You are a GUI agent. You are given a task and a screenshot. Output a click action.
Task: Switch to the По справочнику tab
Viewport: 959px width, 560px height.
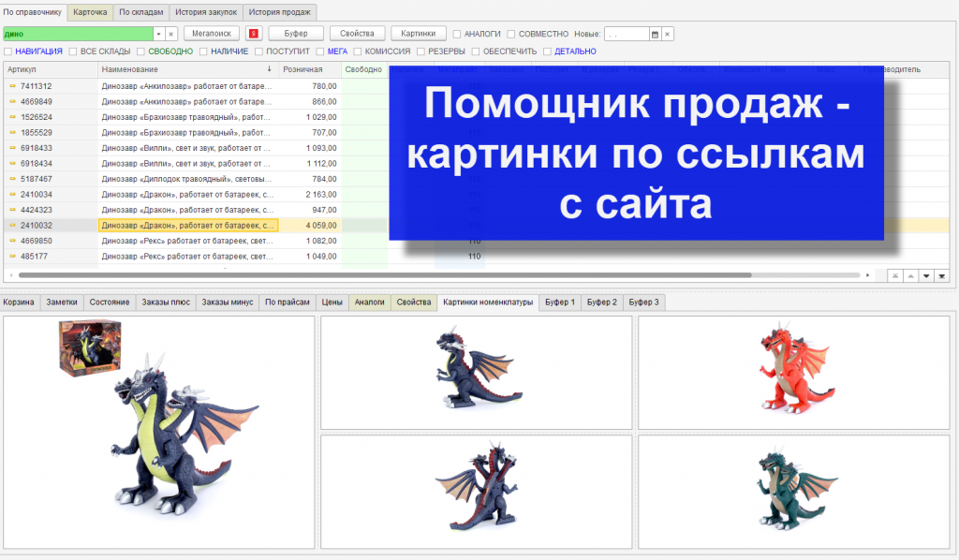(x=33, y=12)
